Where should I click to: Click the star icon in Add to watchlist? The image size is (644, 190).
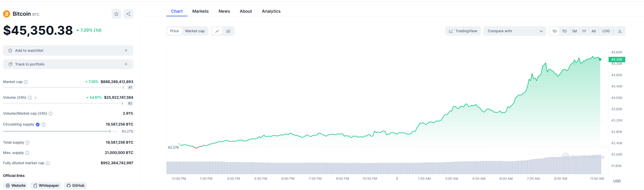[x=10, y=50]
